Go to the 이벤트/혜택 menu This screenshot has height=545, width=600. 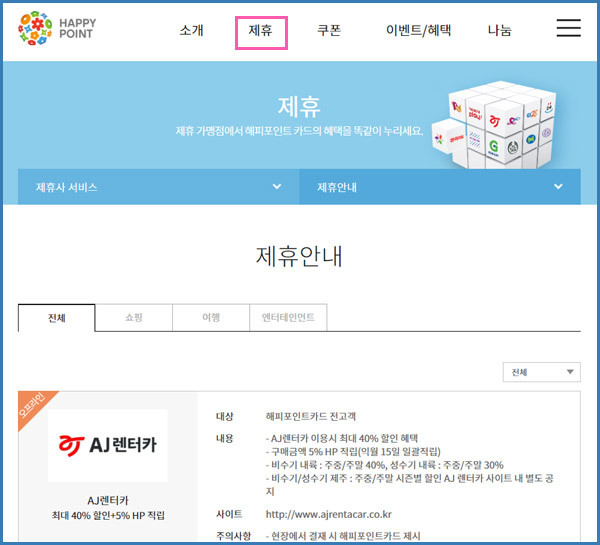(x=418, y=30)
